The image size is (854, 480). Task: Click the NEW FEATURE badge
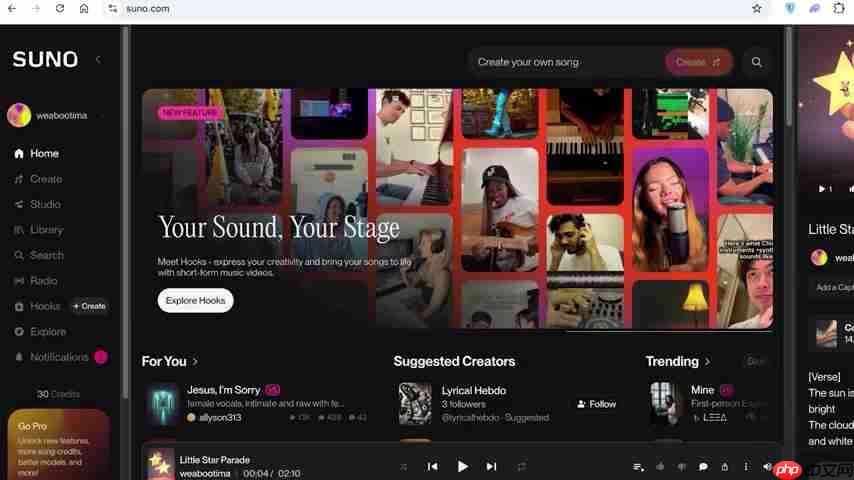point(190,113)
